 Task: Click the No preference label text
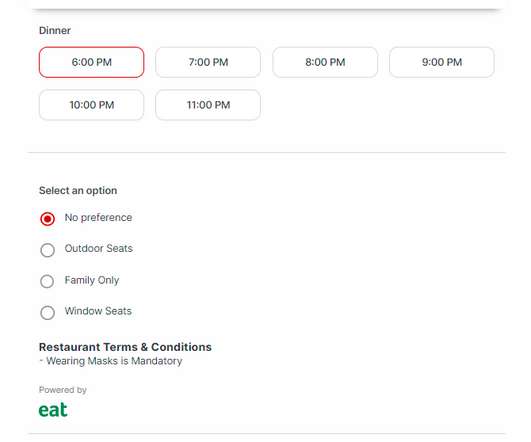[x=98, y=217]
